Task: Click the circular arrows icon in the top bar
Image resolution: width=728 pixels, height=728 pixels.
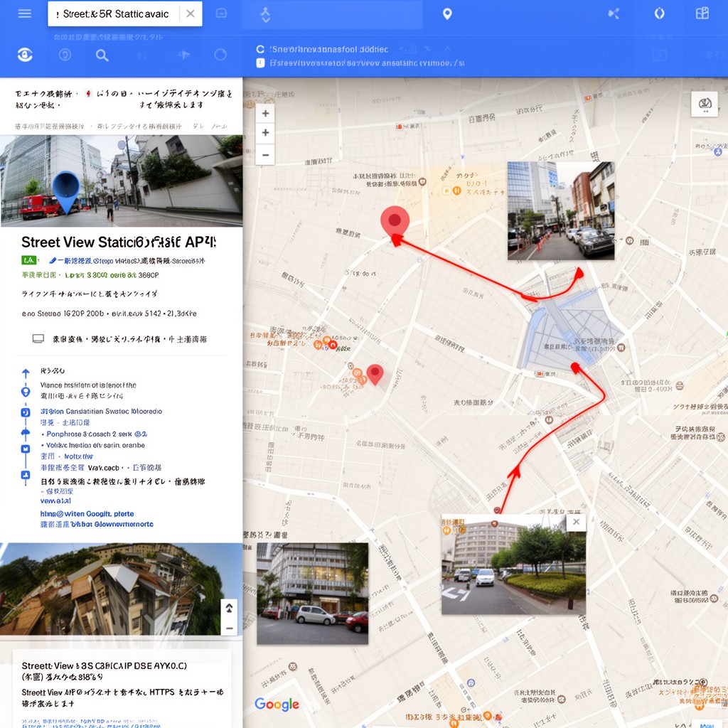Action: pos(659,13)
